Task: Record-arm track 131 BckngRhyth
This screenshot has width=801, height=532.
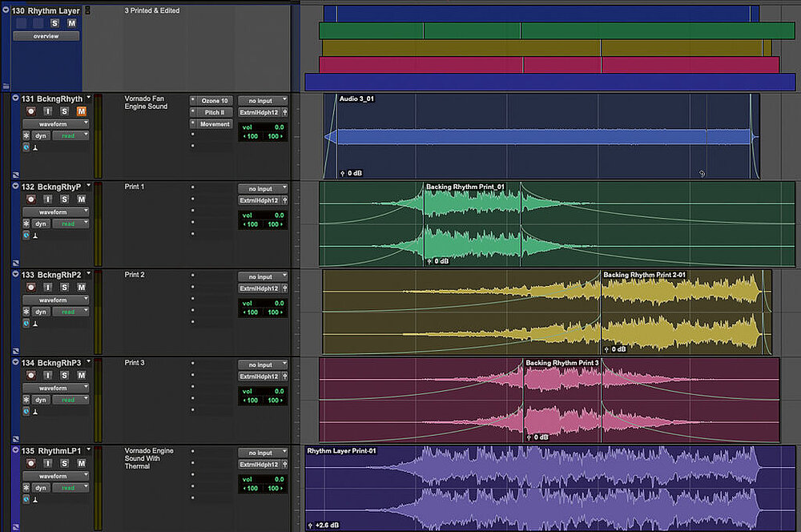Action: (32, 111)
